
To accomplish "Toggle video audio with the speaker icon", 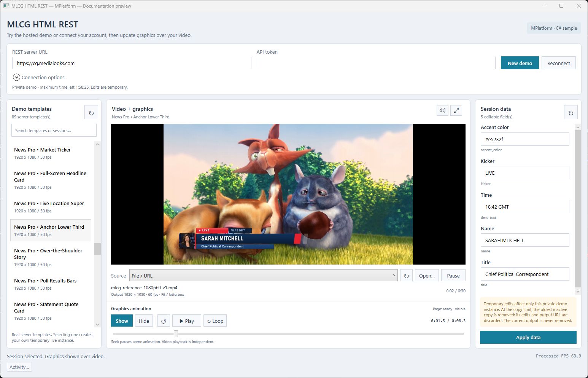I will [442, 110].
